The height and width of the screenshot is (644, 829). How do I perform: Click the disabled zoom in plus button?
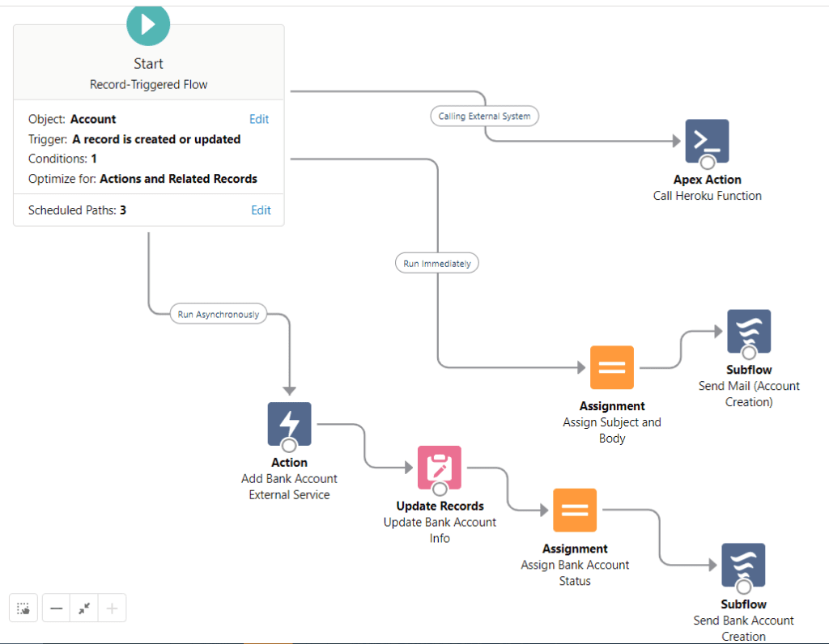pyautogui.click(x=113, y=608)
